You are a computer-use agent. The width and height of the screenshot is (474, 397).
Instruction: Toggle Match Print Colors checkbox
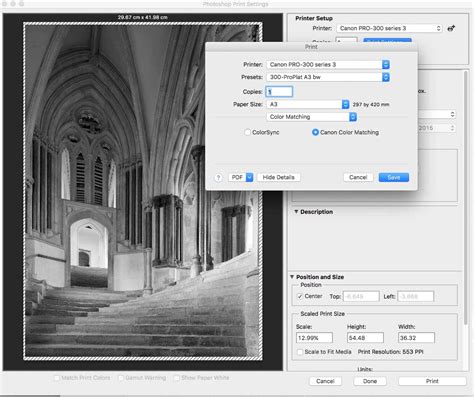point(57,378)
